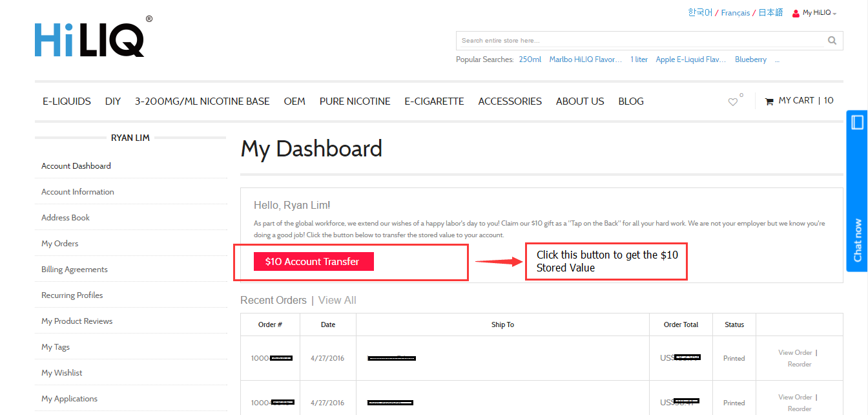Switch language to Japanese
This screenshot has height=415, width=868.
pos(770,12)
